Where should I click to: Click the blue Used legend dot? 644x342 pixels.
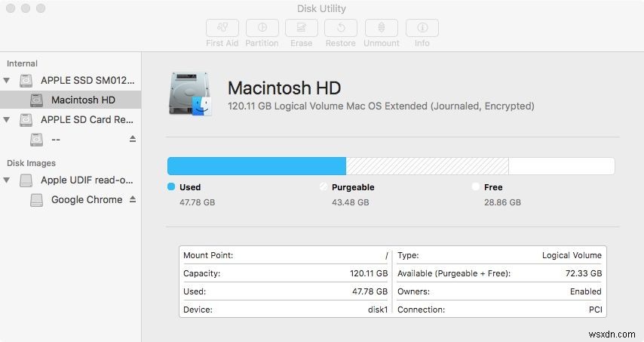click(171, 186)
